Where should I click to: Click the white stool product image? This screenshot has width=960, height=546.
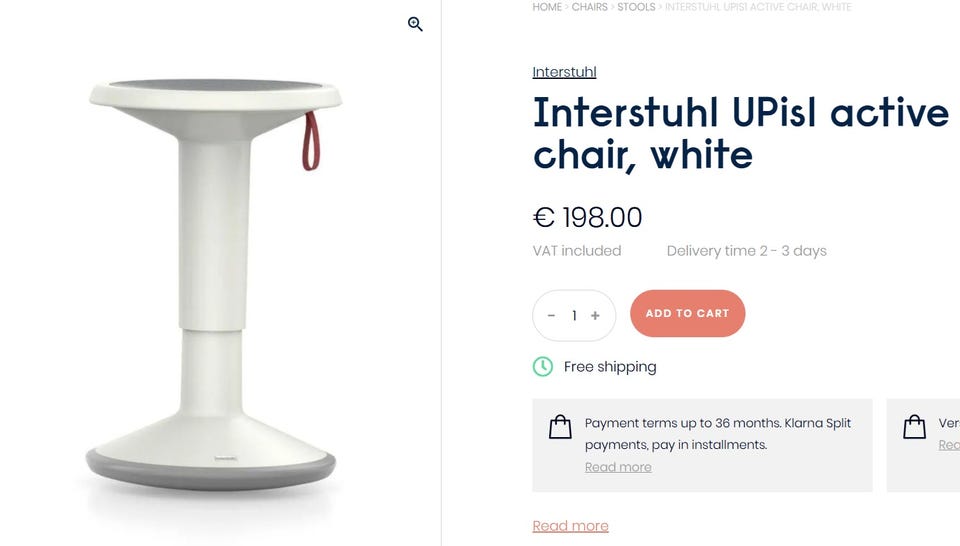click(215, 290)
